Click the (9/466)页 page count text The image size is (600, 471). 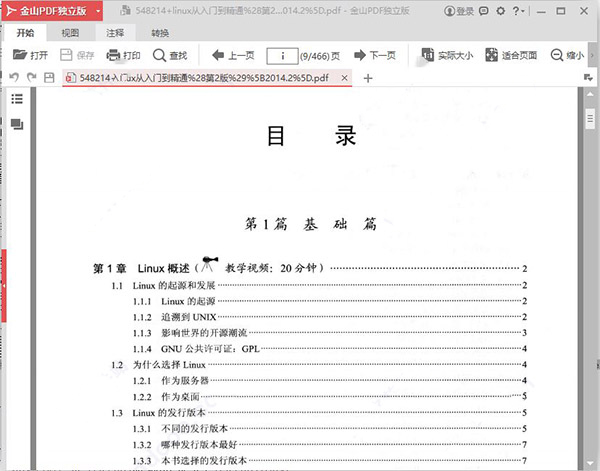click(x=320, y=56)
